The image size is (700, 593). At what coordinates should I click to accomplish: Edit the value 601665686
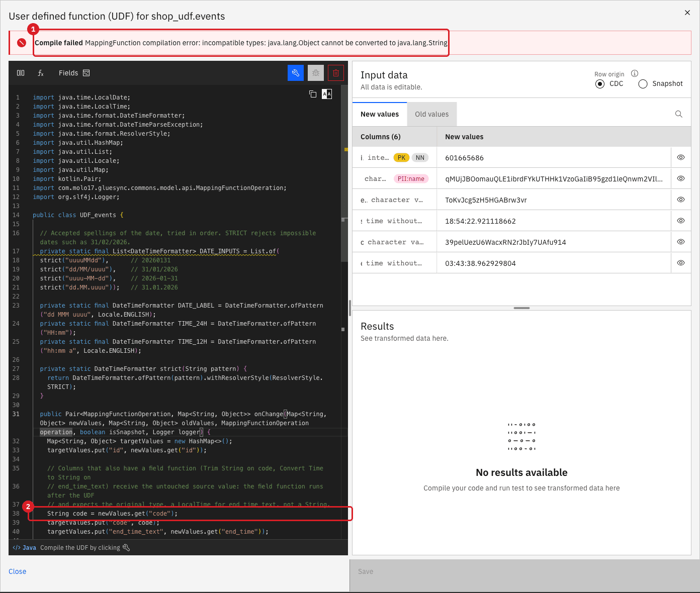(554, 158)
